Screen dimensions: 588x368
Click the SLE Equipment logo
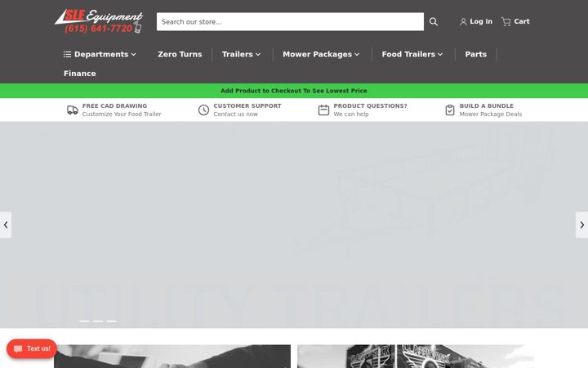99,21
